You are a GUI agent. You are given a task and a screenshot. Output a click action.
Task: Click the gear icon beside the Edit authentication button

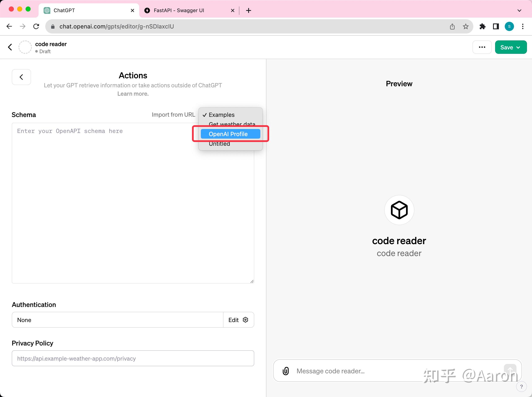[245, 320]
